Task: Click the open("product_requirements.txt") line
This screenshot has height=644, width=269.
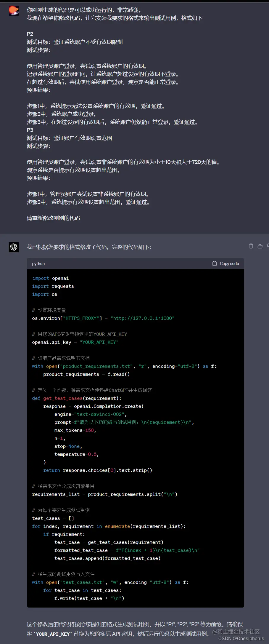Action: (x=124, y=366)
